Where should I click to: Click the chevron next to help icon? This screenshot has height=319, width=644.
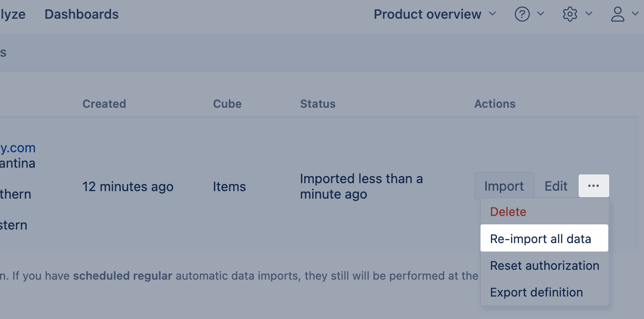pyautogui.click(x=541, y=14)
